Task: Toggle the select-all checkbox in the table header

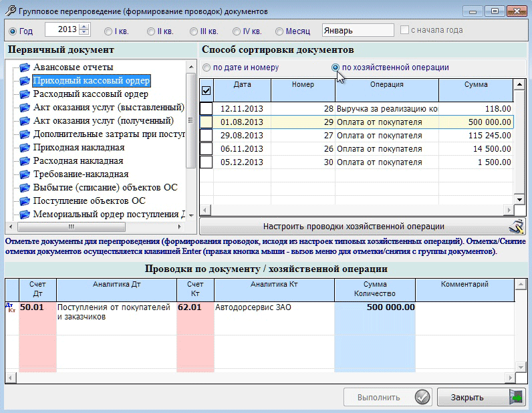Action: point(206,91)
